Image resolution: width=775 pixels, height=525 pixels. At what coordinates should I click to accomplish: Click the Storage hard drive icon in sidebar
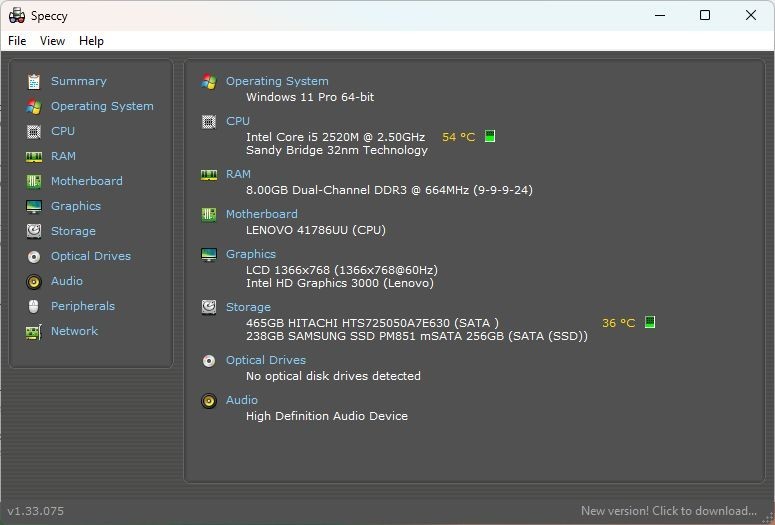[x=34, y=231]
